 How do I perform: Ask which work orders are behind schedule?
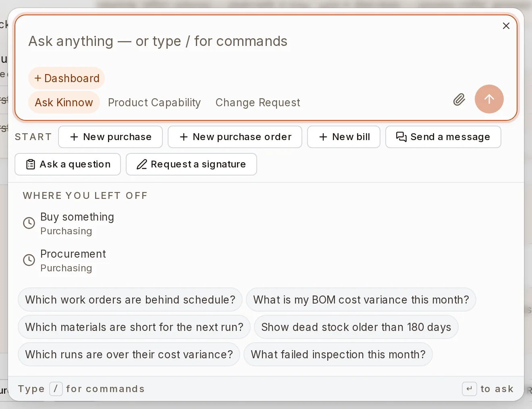[130, 300]
